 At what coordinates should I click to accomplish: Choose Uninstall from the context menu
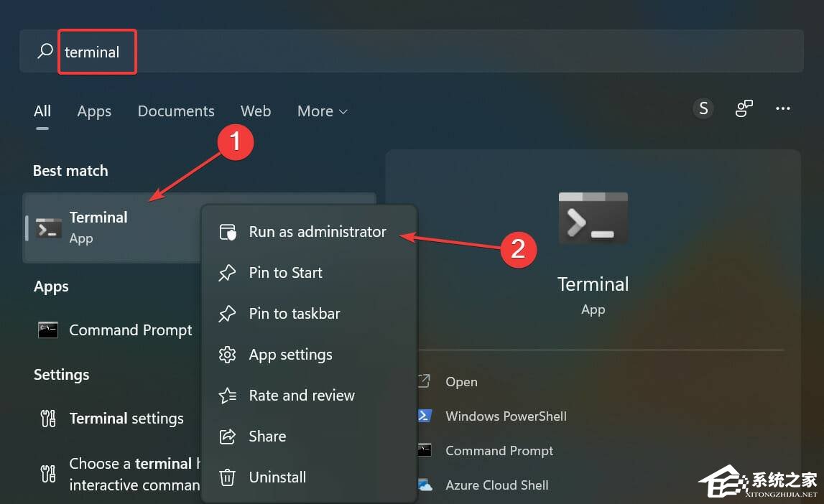[x=277, y=477]
